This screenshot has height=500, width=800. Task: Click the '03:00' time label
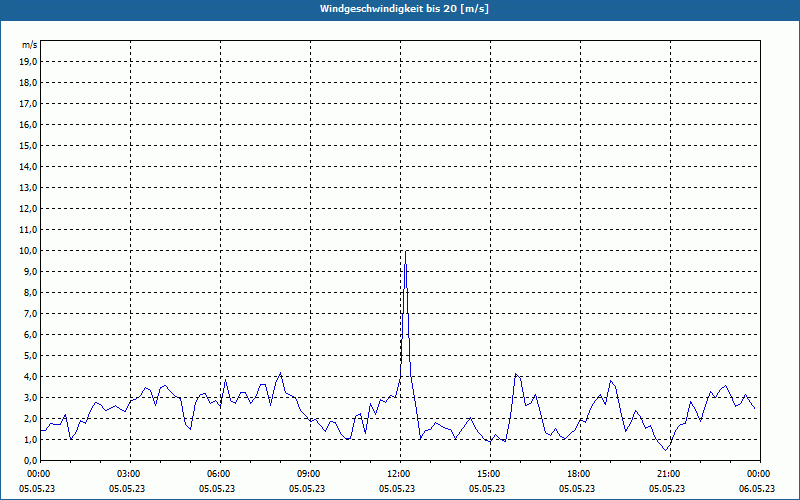(x=131, y=474)
